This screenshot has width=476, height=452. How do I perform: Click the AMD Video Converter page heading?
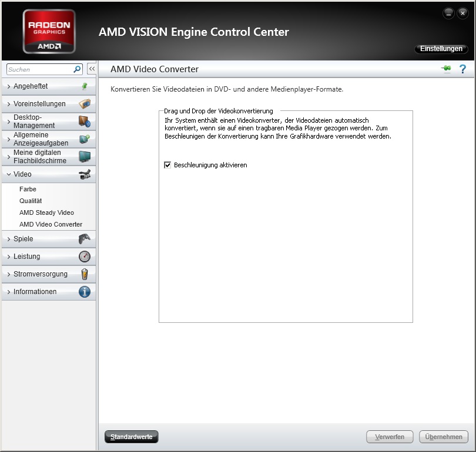coord(154,69)
